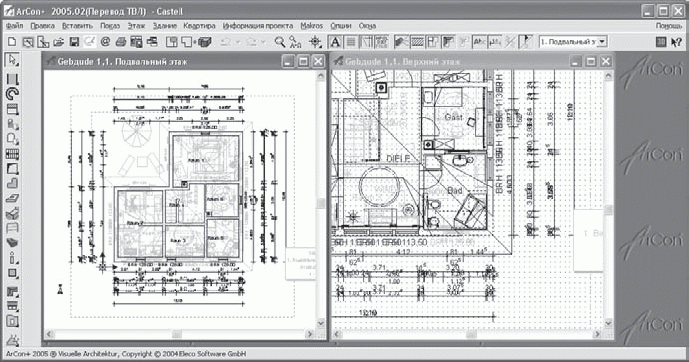Image resolution: width=689 pixels, height=362 pixels.
Task: Open the Помощь help menu
Action: [x=669, y=26]
